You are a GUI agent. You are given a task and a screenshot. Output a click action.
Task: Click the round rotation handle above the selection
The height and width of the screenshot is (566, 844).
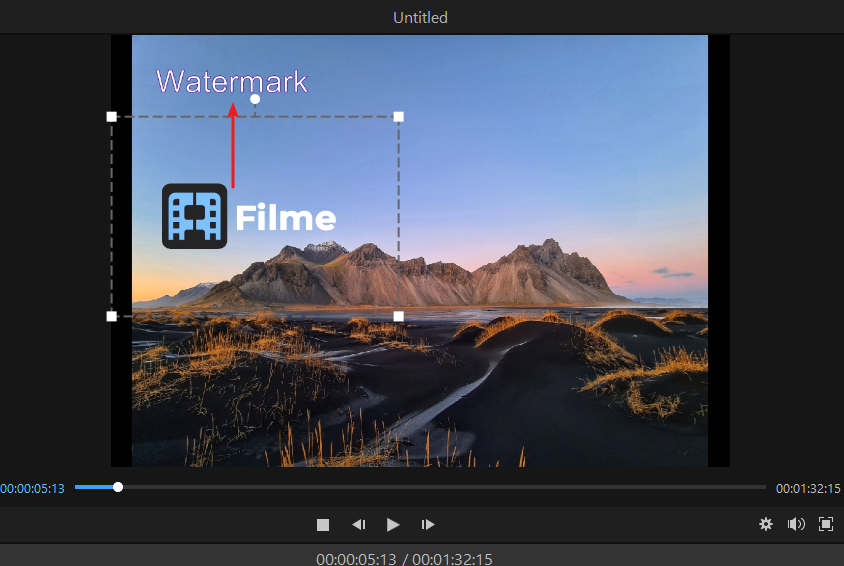255,99
